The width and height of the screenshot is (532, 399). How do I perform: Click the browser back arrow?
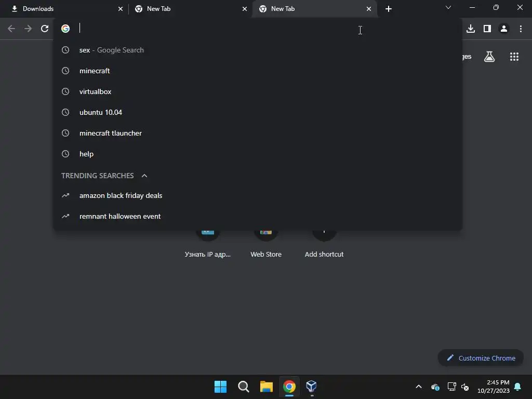11,29
